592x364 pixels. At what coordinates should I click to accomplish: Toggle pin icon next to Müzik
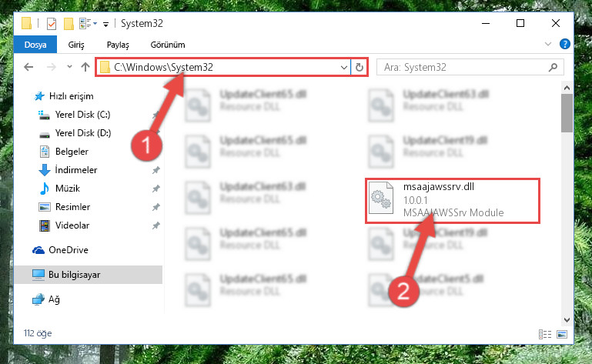click(156, 189)
